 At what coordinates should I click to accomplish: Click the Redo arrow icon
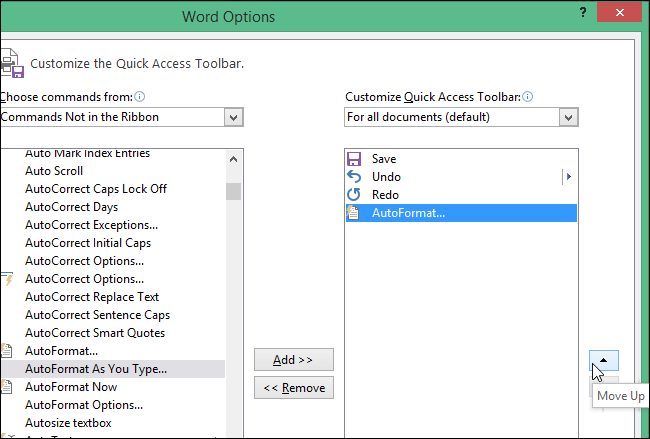353,195
